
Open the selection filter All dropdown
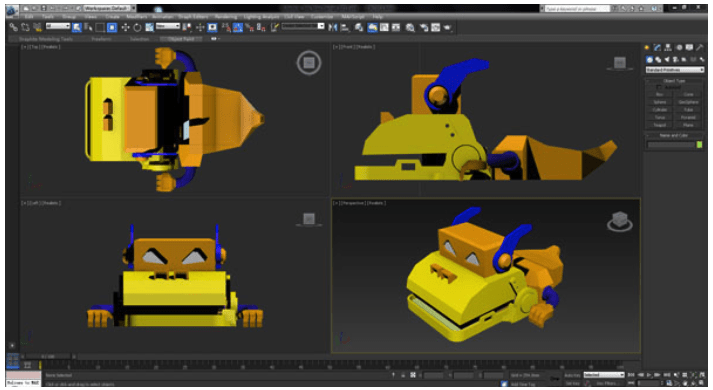58,26
